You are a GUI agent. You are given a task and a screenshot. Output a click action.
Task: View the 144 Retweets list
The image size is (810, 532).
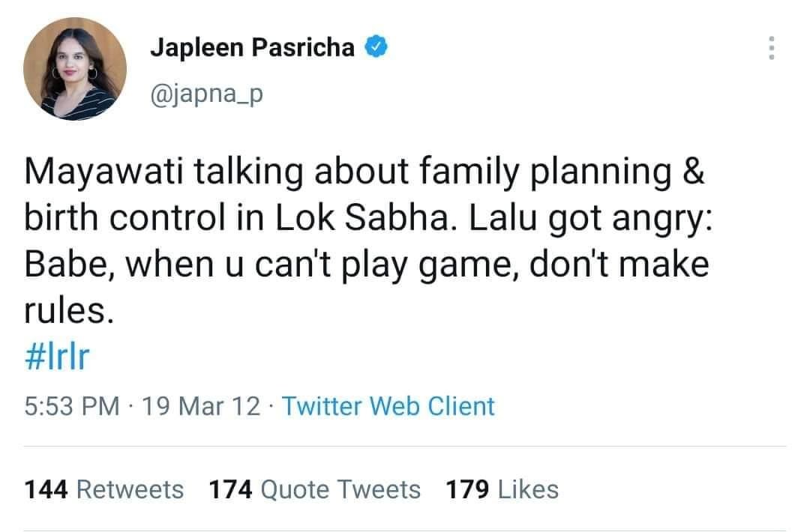coord(104,489)
